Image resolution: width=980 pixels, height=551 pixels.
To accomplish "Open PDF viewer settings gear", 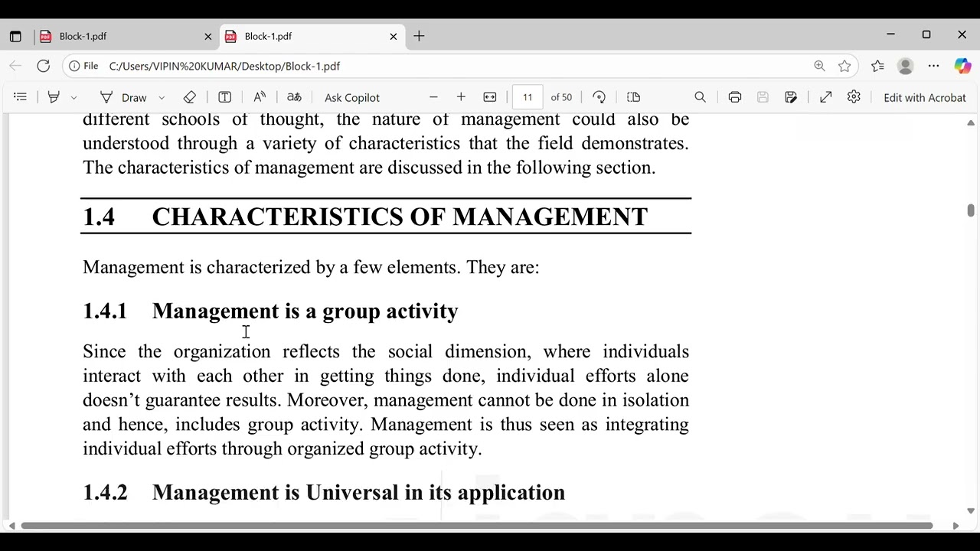I will (x=854, y=97).
